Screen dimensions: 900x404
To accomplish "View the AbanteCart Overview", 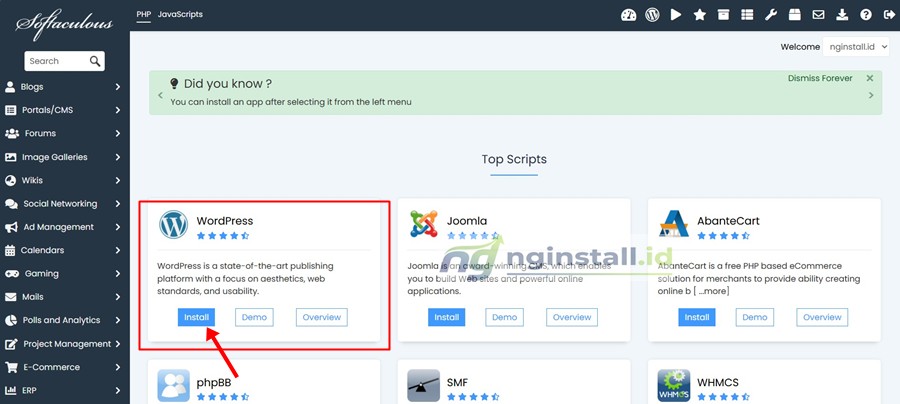I will pos(823,317).
